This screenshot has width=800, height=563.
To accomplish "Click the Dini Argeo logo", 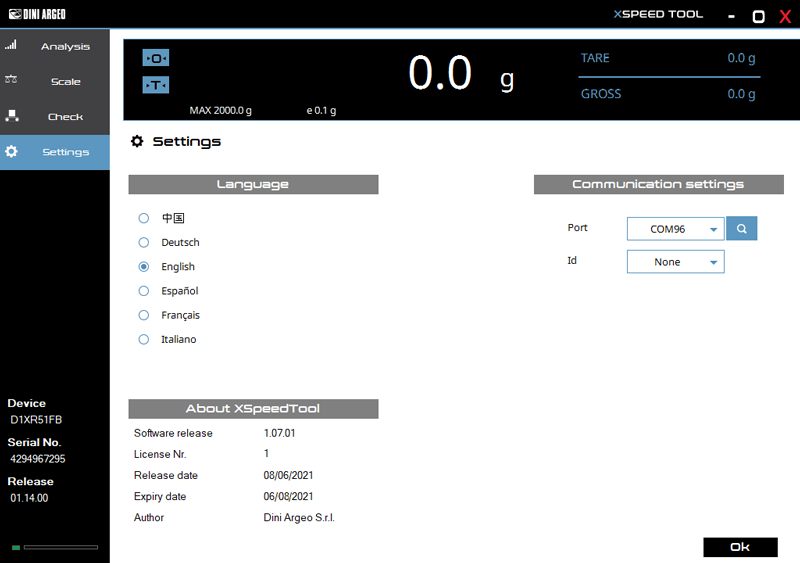I will pyautogui.click(x=36, y=15).
